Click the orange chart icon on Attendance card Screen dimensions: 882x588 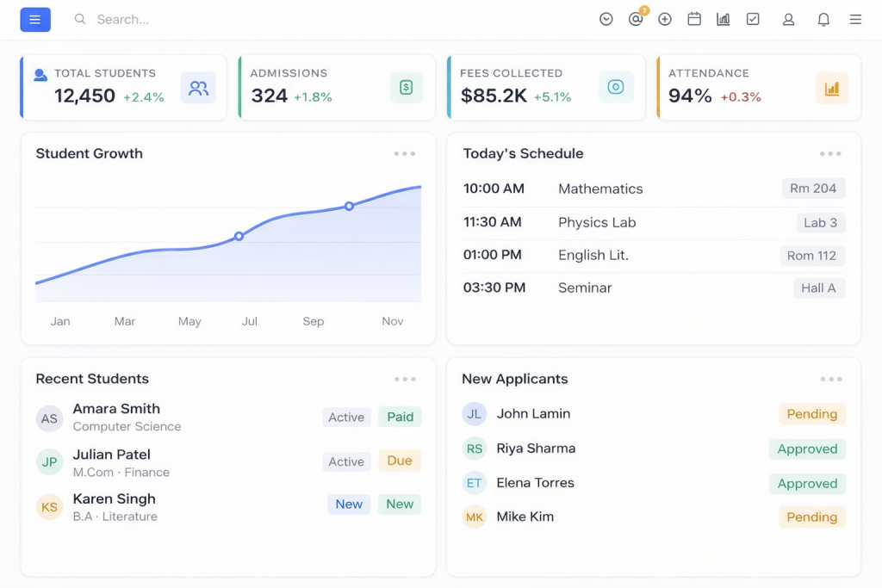click(x=832, y=88)
